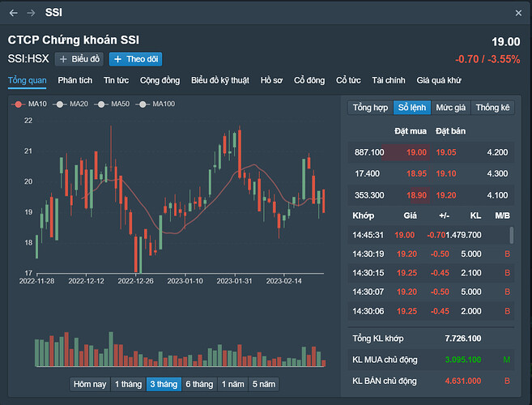This screenshot has width=532, height=405.
Task: Select the 1 năm time range
Action: [x=232, y=384]
